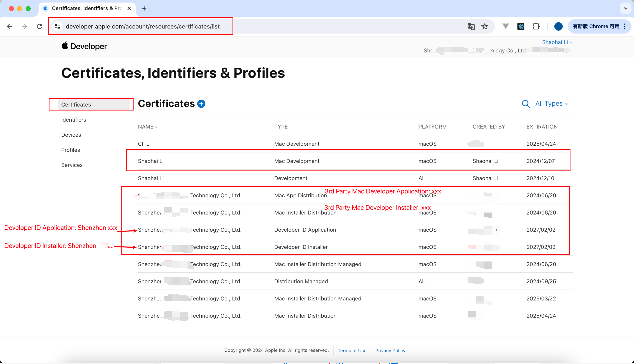Open Mac Installer Distribution Managed expiring 2025/03/22
This screenshot has height=364, width=634.
(x=355, y=298)
